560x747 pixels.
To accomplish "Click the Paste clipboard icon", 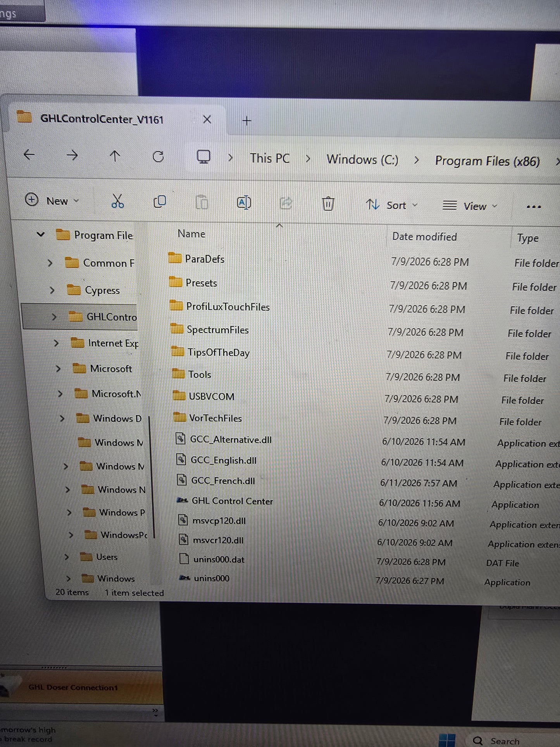I will (202, 202).
